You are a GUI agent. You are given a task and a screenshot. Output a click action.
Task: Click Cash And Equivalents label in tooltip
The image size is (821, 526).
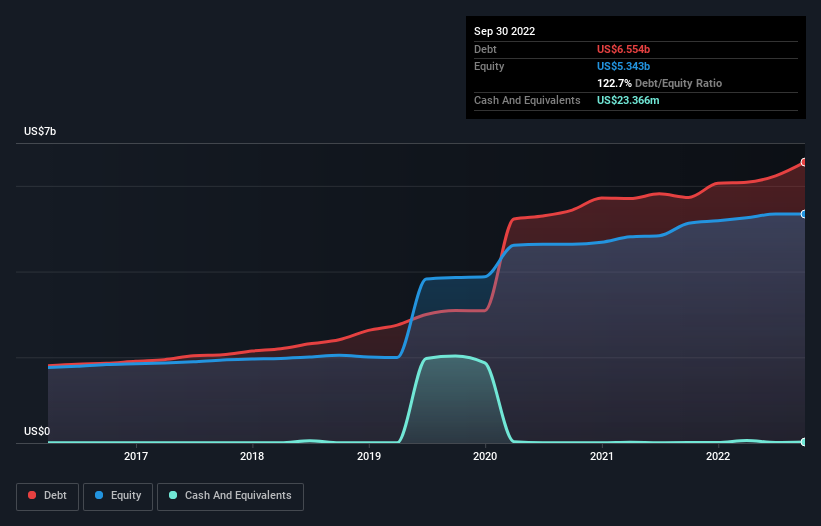(x=527, y=100)
